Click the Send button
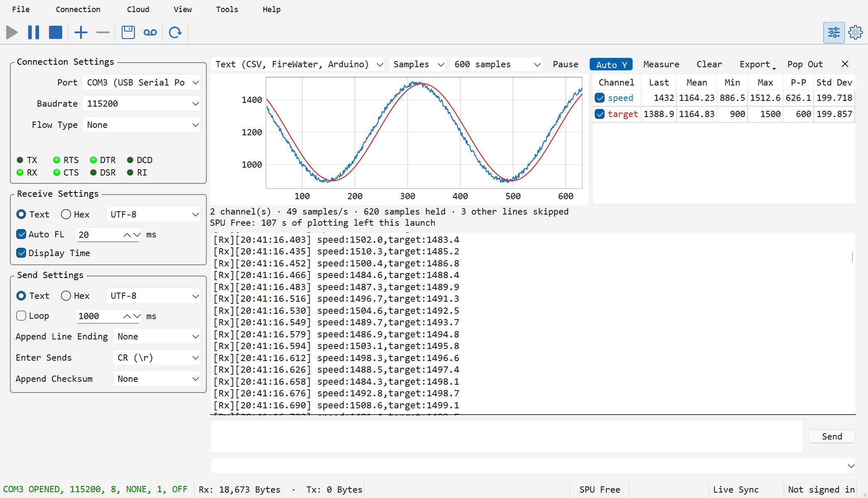The width and height of the screenshot is (868, 498). tap(832, 437)
